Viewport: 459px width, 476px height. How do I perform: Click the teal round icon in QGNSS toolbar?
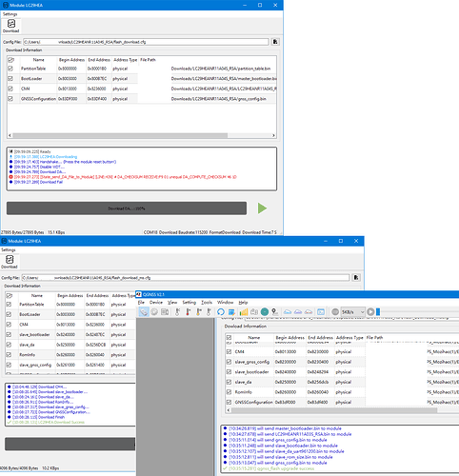pos(265,312)
